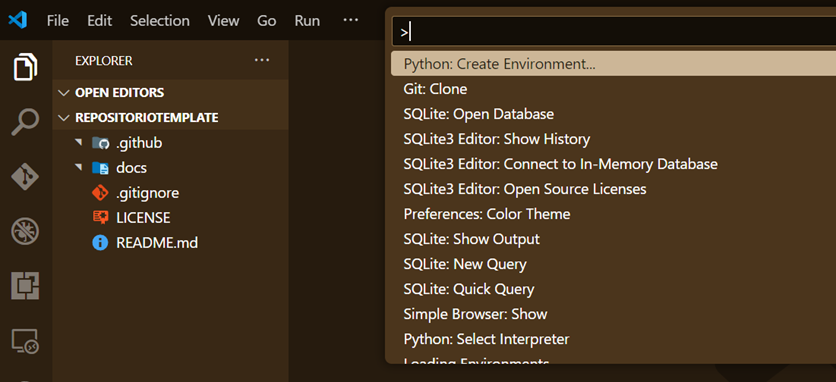
Task: Click the LICENSE certificate file icon
Action: pos(100,218)
